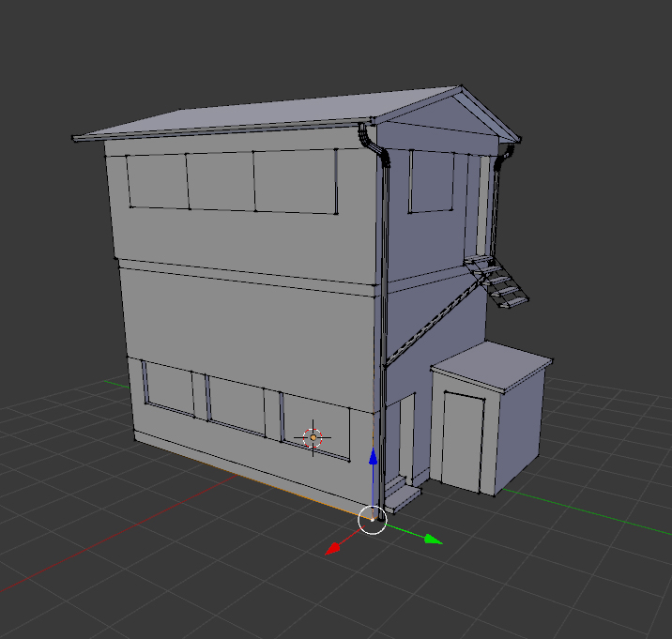Click the upper window on the side wall

pos(432,181)
